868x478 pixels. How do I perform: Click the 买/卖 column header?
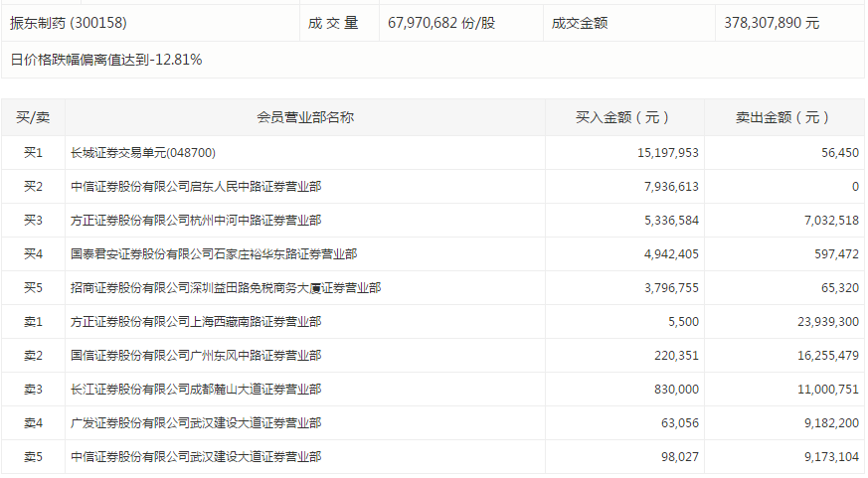tap(33, 117)
